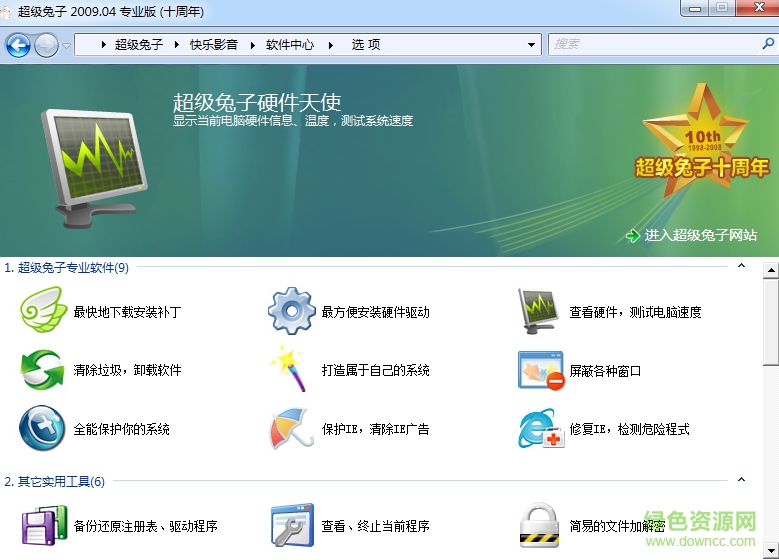Click the vertical scrollbar thumb

coord(771,322)
